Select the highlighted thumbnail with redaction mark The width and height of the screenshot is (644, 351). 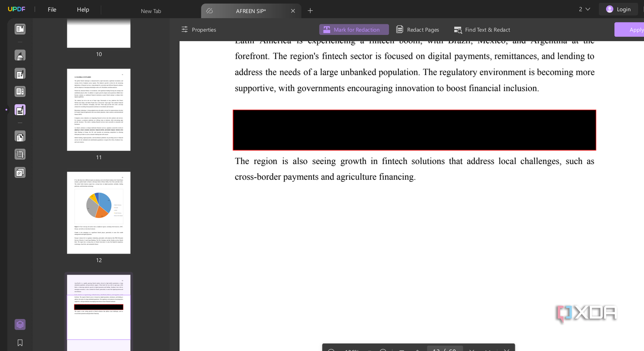(x=99, y=313)
